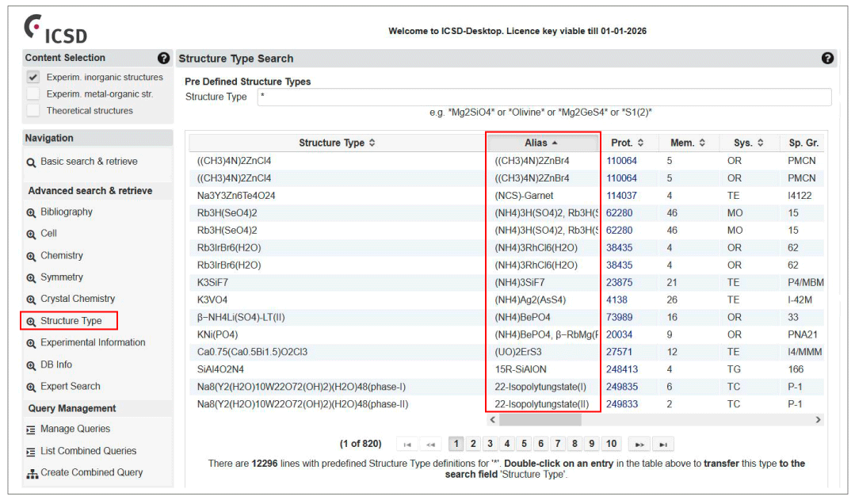Open Expert Search
Screen dimensions: 855x504
click(x=71, y=386)
